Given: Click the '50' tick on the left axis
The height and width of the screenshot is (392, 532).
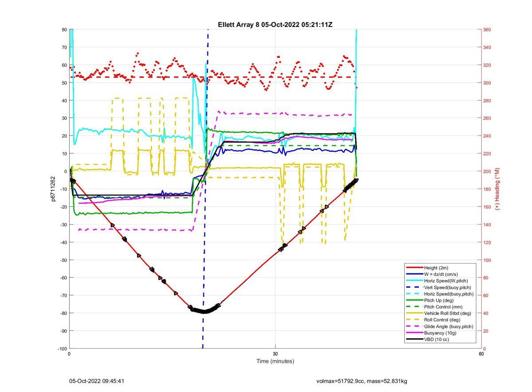Looking at the screenshot, I should point(64,83).
